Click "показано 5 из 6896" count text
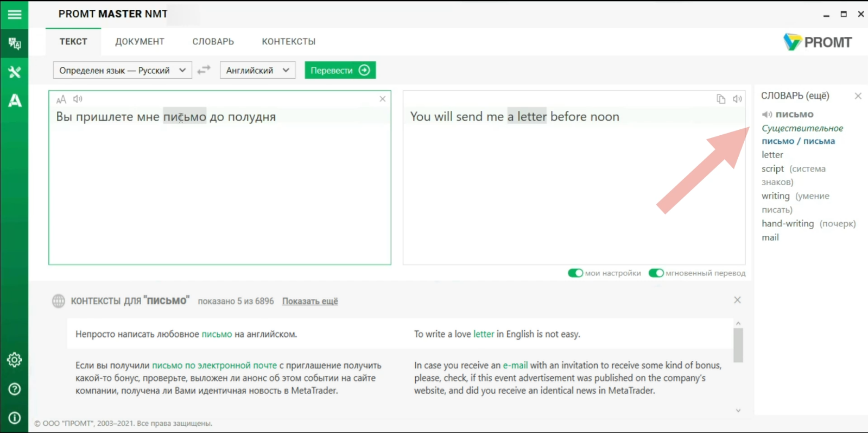The height and width of the screenshot is (433, 868). tap(236, 301)
